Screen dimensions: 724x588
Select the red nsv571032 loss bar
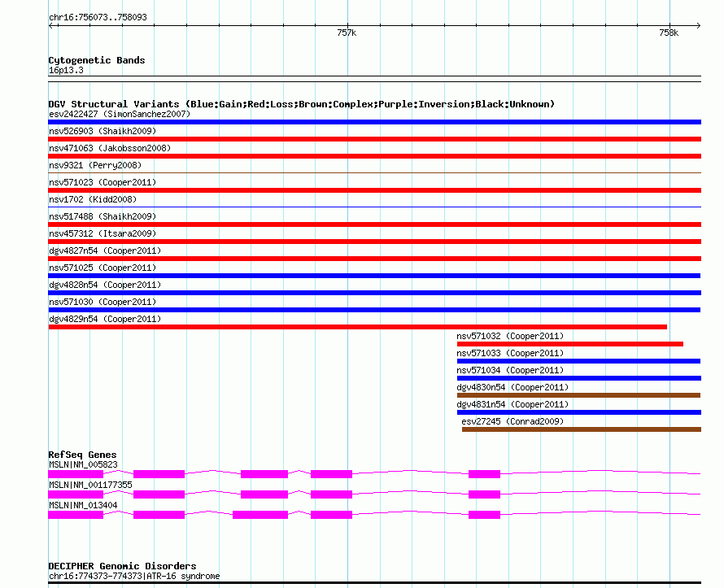[x=569, y=344]
